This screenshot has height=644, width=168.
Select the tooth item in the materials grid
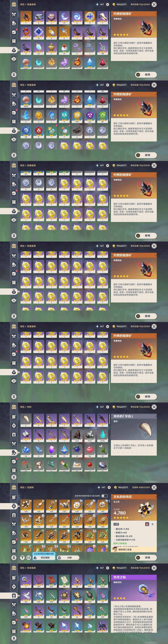[x=26, y=420]
